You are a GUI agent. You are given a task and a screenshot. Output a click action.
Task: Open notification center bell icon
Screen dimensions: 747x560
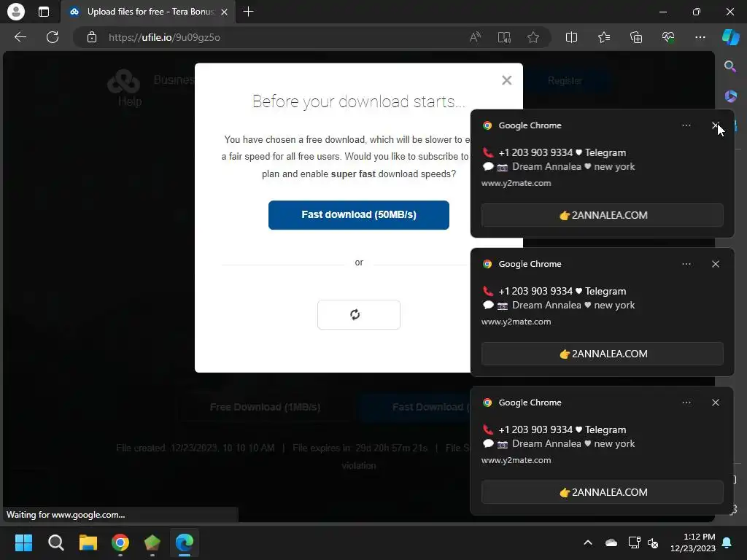point(727,542)
